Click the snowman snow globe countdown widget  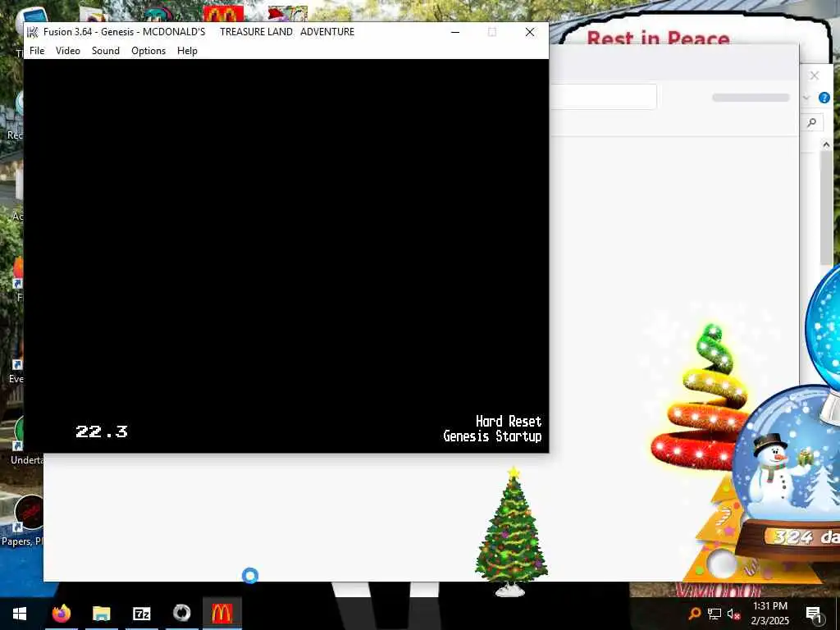(x=787, y=474)
